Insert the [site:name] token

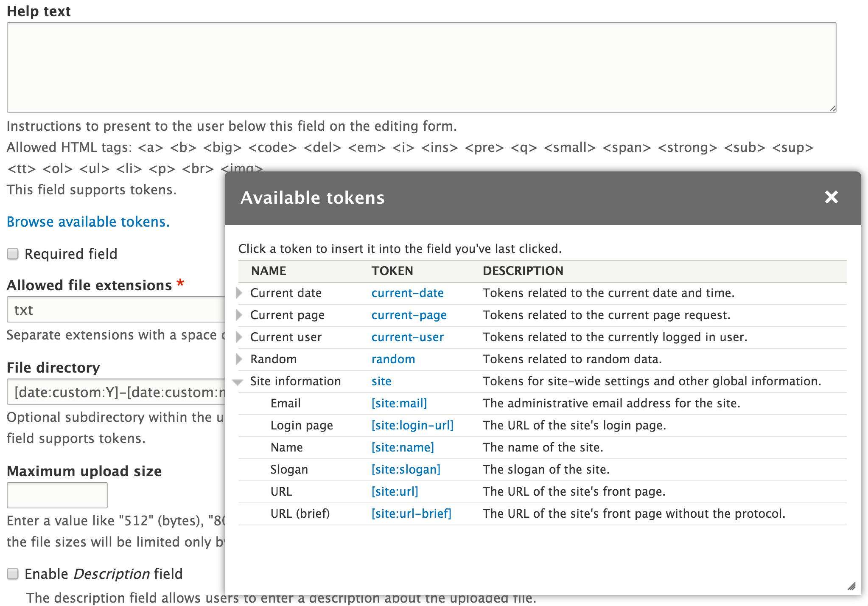click(x=402, y=447)
